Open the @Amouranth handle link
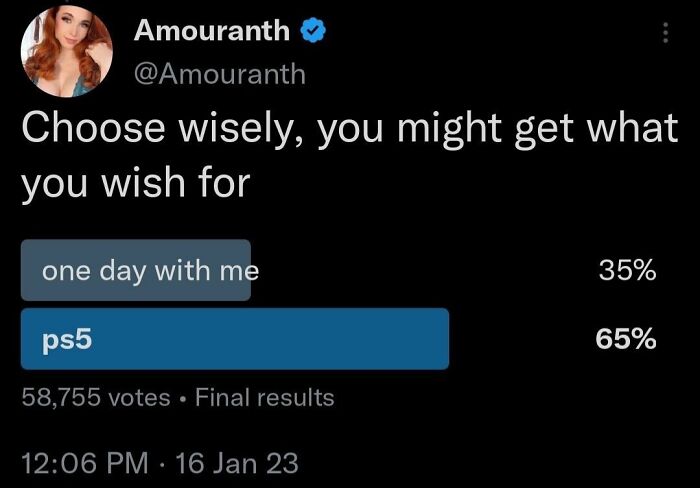The height and width of the screenshot is (488, 700). tap(220, 74)
